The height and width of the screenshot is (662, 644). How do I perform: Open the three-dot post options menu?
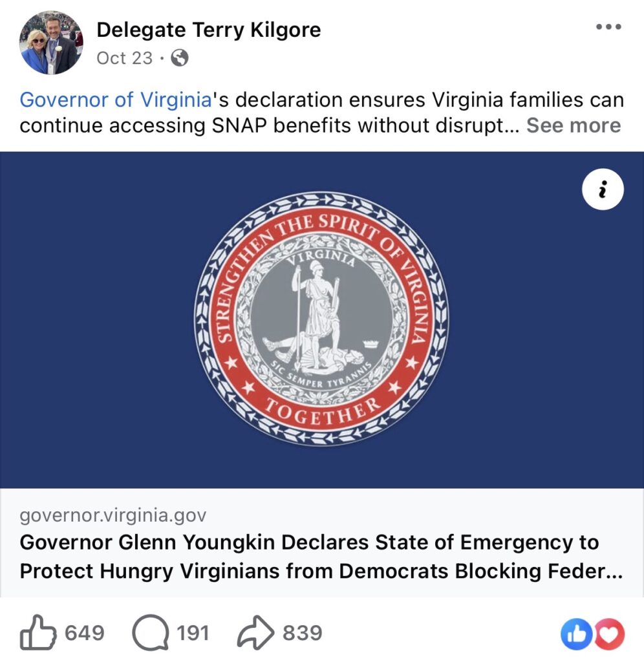coord(607,28)
